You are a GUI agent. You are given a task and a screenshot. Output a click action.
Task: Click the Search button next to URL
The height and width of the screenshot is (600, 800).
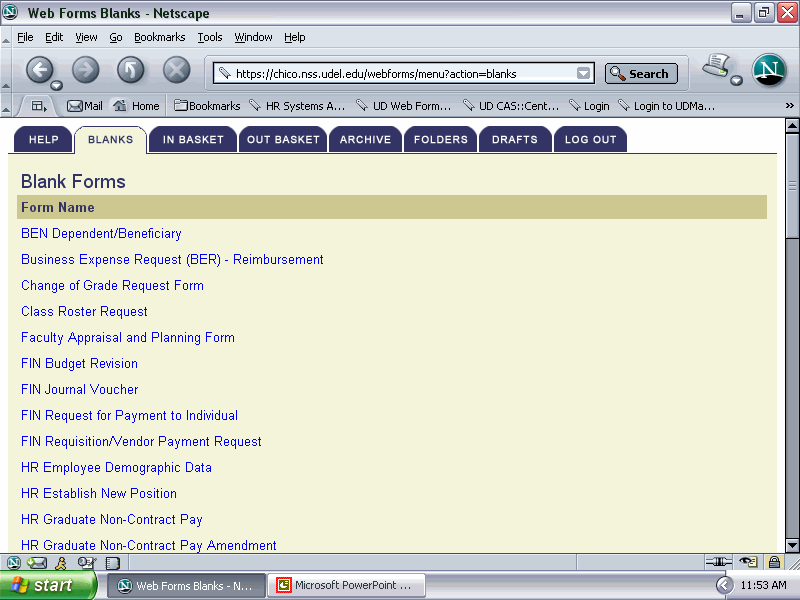[641, 74]
